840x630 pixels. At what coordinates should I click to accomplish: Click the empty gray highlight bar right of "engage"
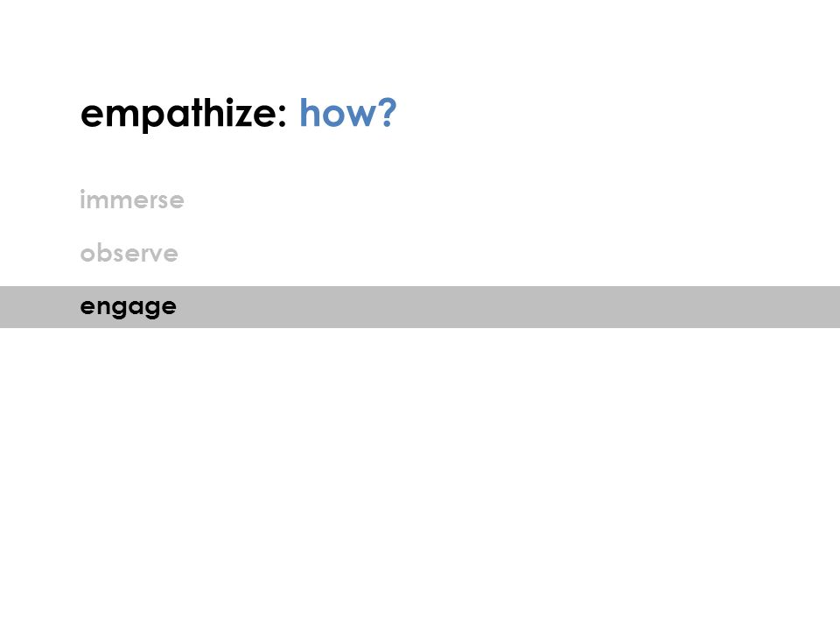tap(507, 307)
